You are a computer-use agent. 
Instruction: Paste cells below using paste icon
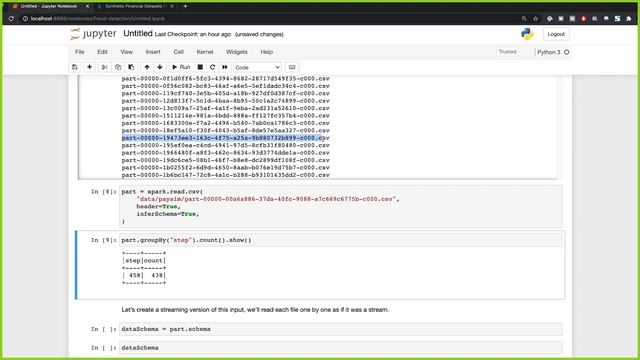coord(131,67)
